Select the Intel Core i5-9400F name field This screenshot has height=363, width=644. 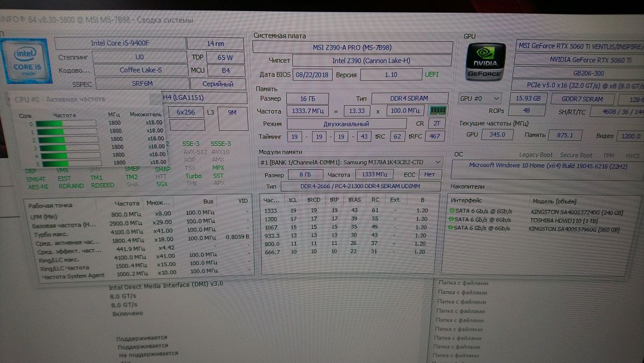(x=120, y=43)
